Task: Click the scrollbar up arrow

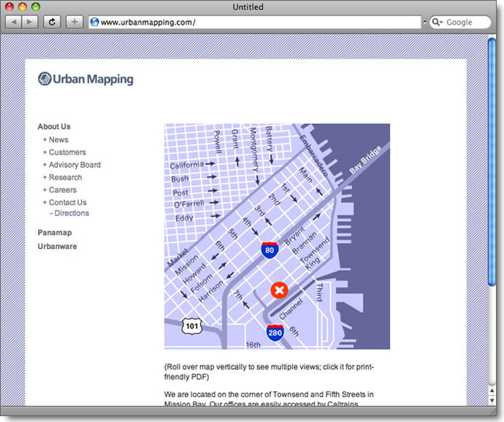Action: click(x=492, y=391)
